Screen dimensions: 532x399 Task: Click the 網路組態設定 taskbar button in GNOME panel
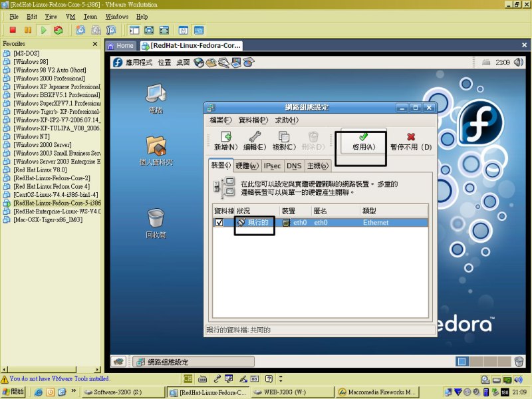click(x=194, y=362)
